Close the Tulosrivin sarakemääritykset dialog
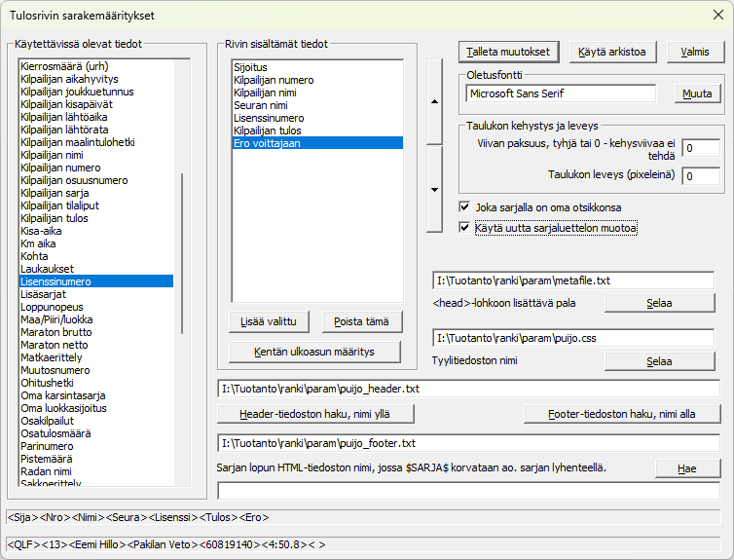 click(715, 16)
